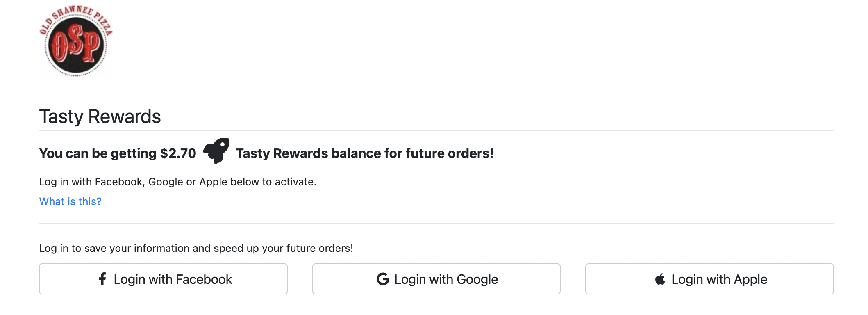This screenshot has width=868, height=315.
Task: Click the curved 'Old Shawnee Pizza' logo text
Action: point(76,18)
